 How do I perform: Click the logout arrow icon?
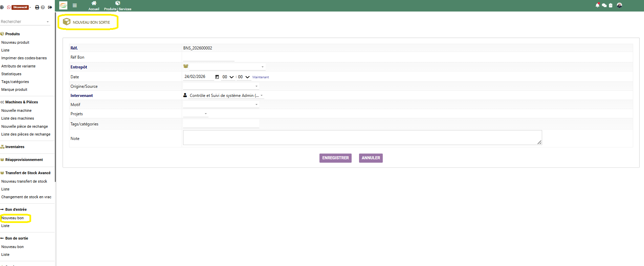(50, 7)
